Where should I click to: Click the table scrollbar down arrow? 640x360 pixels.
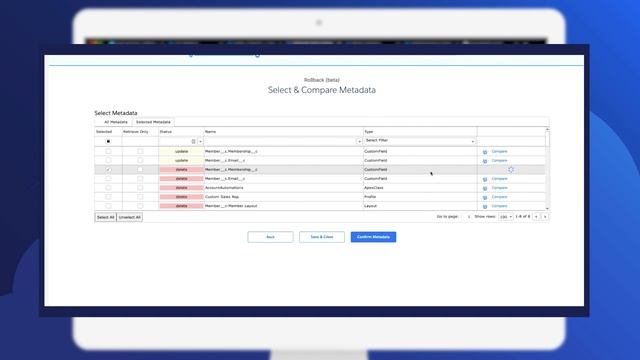pos(547,209)
